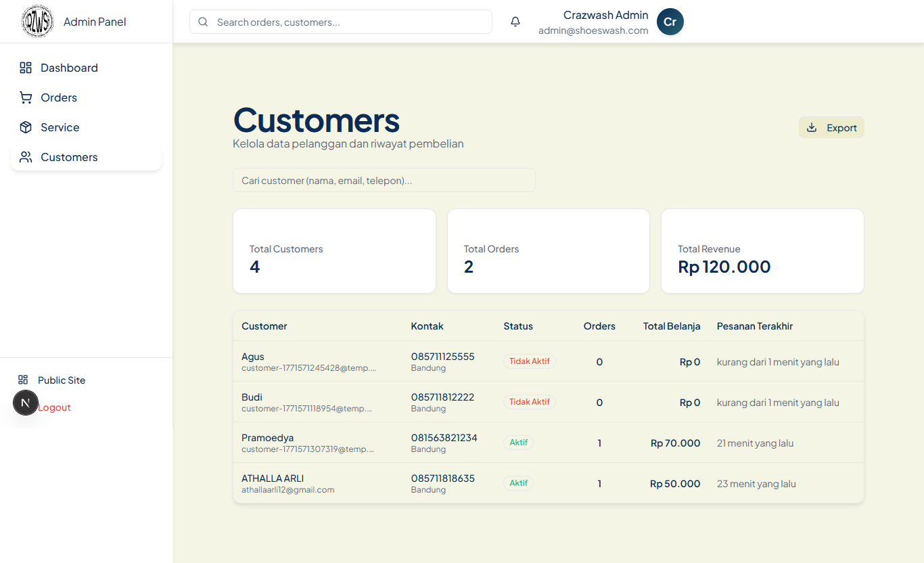Click '23 menit yang lalu' in ATHALLA row

[x=756, y=484]
